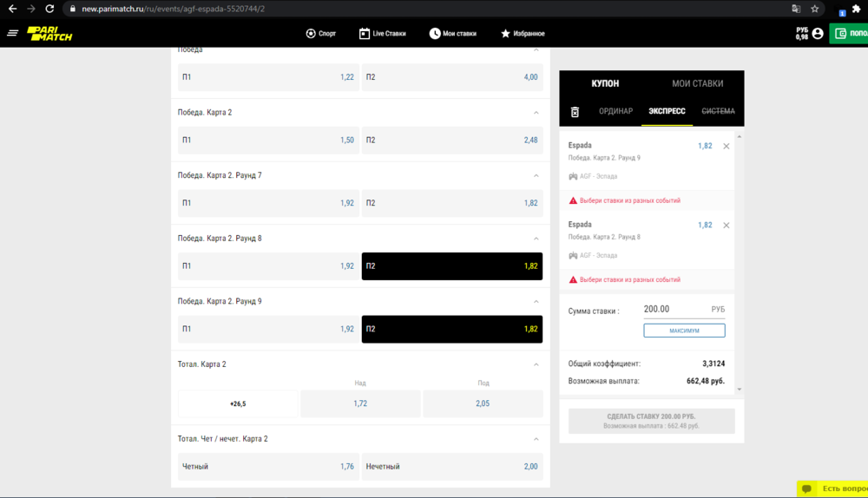Select Под 2,05 total odds
The width and height of the screenshot is (868, 498).
point(483,403)
